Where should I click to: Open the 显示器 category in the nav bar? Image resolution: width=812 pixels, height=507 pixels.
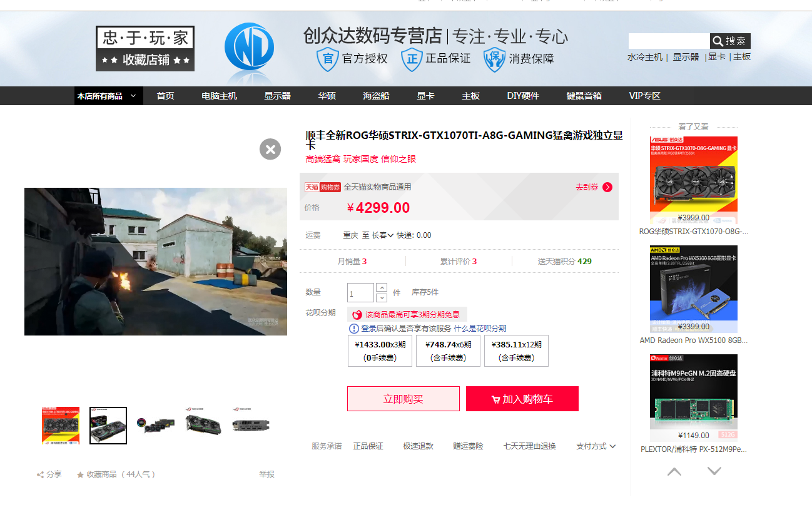tap(277, 96)
